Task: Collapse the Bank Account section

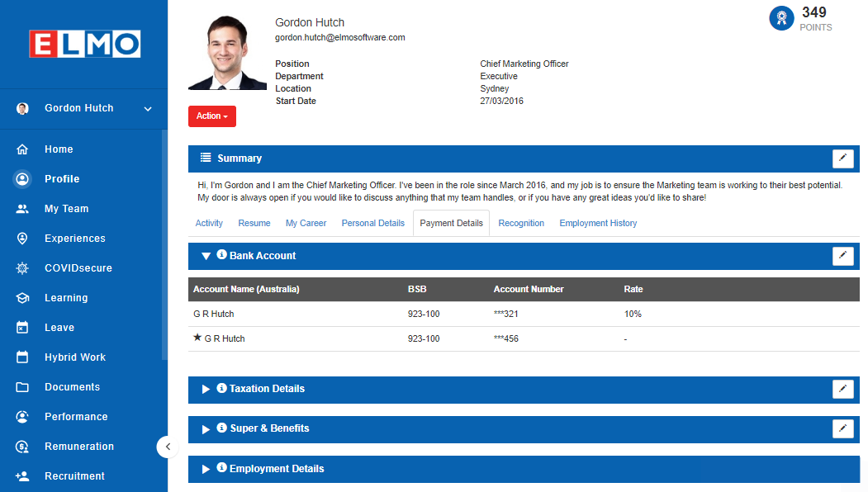Action: pos(206,256)
